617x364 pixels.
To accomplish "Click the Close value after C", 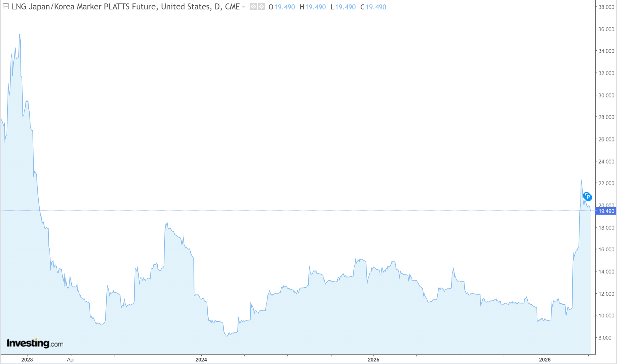I will [376, 7].
